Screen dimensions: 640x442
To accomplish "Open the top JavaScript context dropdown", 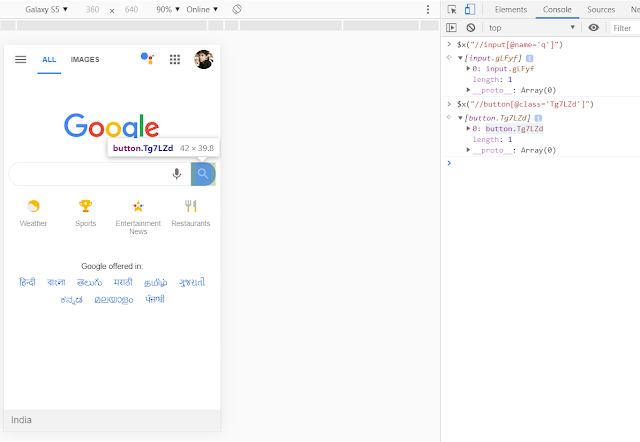I will coord(531,28).
